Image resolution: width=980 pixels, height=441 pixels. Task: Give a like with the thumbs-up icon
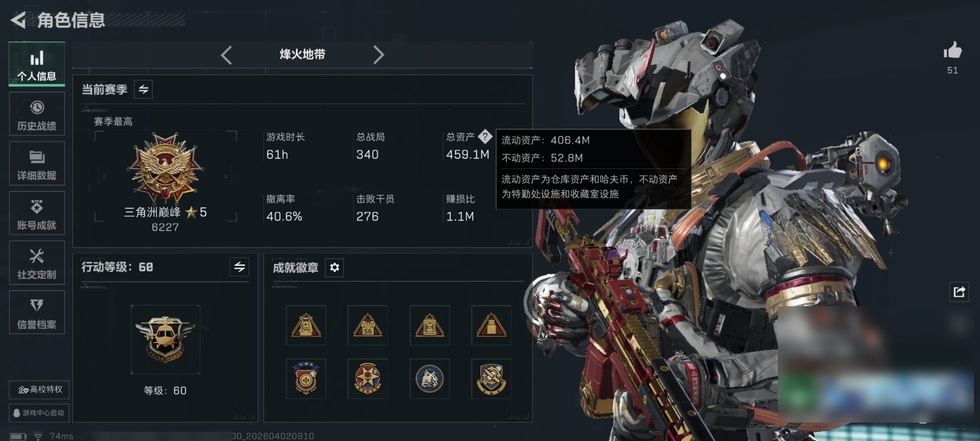pos(952,50)
